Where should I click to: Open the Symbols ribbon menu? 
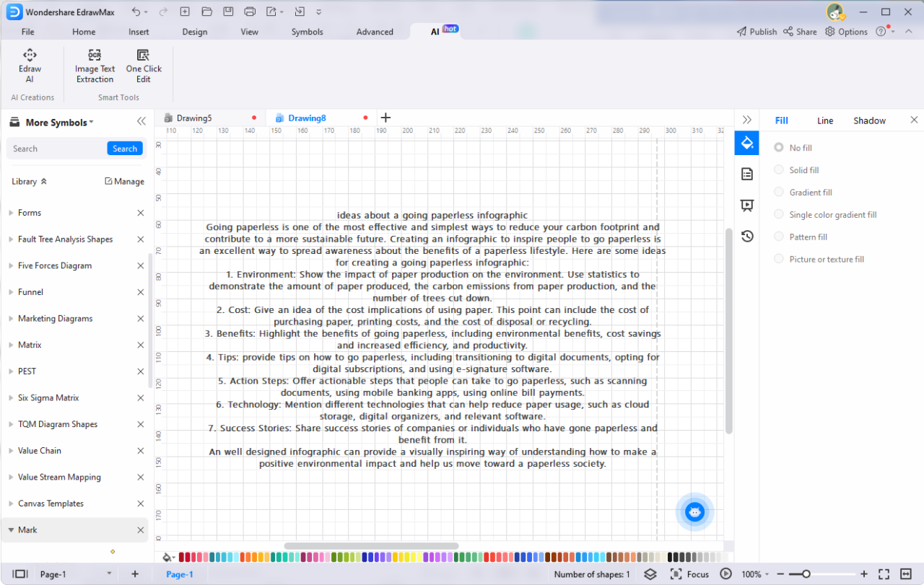point(307,32)
